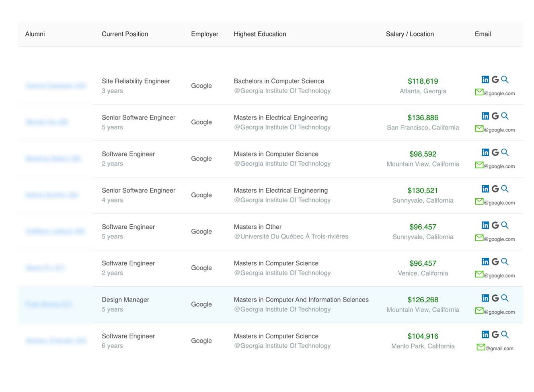
Task: Click the Menlo Park, California location
Action: (423, 346)
